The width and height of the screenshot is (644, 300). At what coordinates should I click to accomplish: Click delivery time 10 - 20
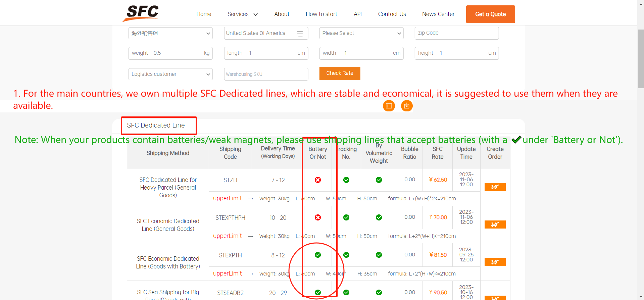[x=278, y=218]
